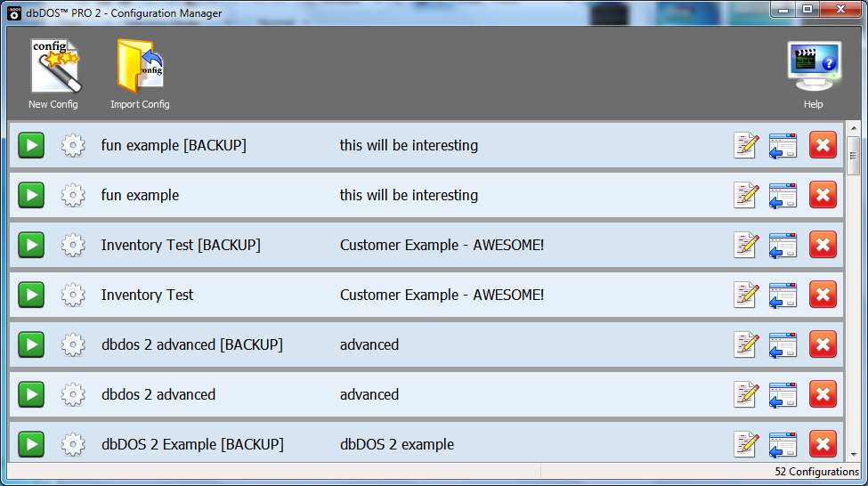The width and height of the screenshot is (868, 486).
Task: Click the 'New Config' label
Action: tap(53, 104)
